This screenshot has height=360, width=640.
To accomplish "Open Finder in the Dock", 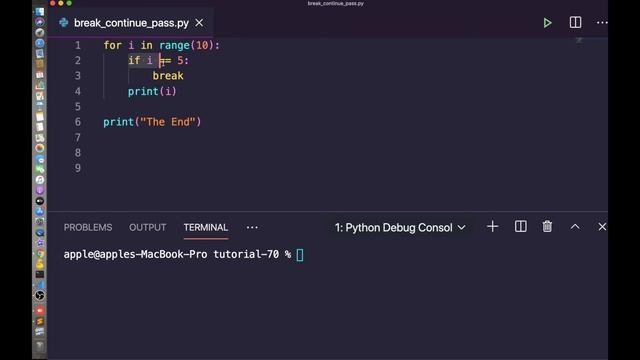I will pyautogui.click(x=40, y=11).
